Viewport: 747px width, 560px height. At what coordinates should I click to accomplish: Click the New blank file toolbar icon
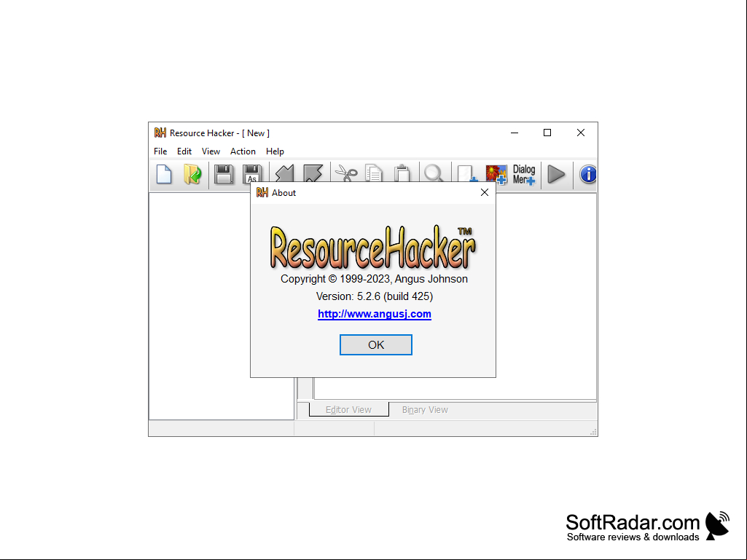coord(165,174)
